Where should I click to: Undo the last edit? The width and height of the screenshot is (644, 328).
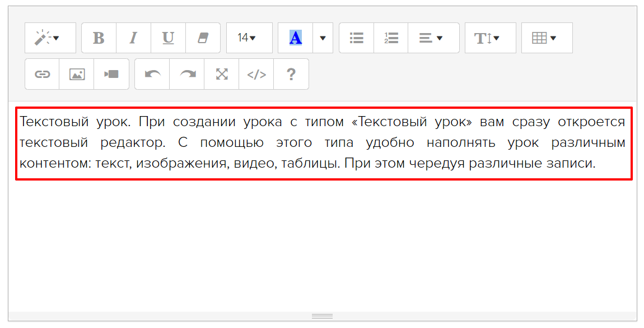coord(152,74)
